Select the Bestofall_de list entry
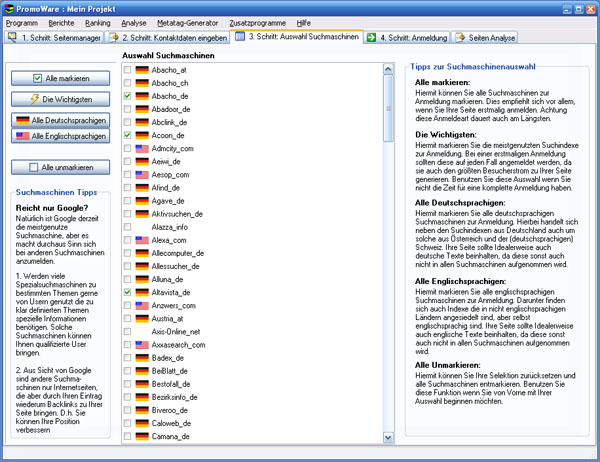Screen dimensions: 600x462 pyautogui.click(x=171, y=384)
